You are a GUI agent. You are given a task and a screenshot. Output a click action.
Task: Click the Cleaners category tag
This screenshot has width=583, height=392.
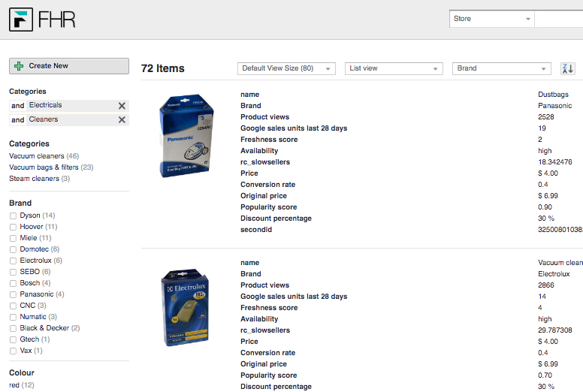point(44,119)
